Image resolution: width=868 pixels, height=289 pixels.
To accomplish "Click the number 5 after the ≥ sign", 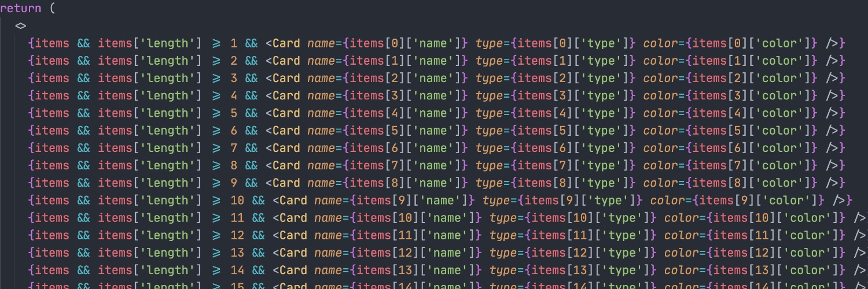I will (x=234, y=113).
